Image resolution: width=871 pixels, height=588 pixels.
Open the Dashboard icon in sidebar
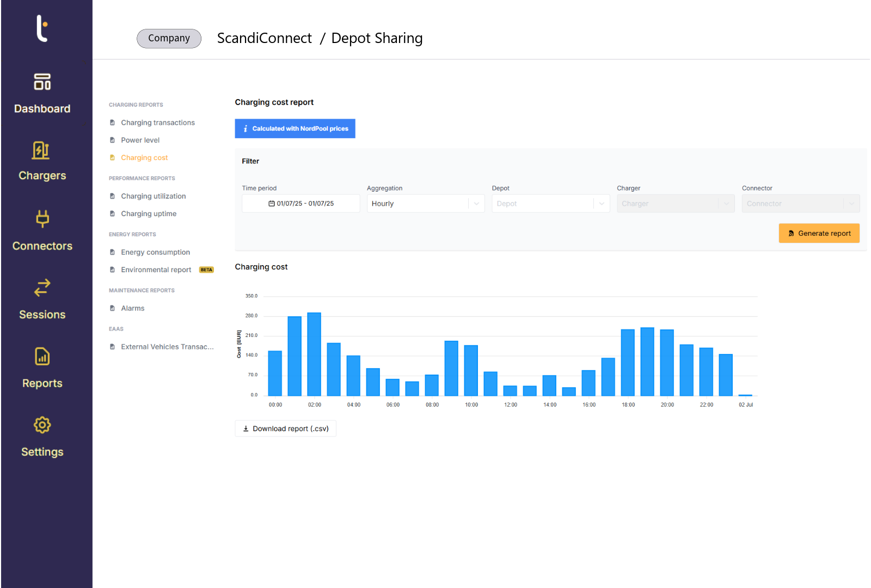tap(42, 82)
